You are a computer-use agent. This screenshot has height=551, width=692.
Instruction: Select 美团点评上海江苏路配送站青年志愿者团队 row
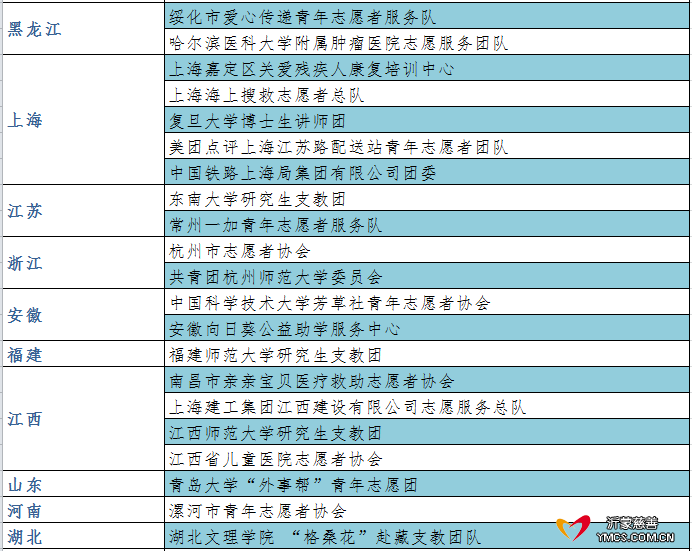(x=427, y=146)
